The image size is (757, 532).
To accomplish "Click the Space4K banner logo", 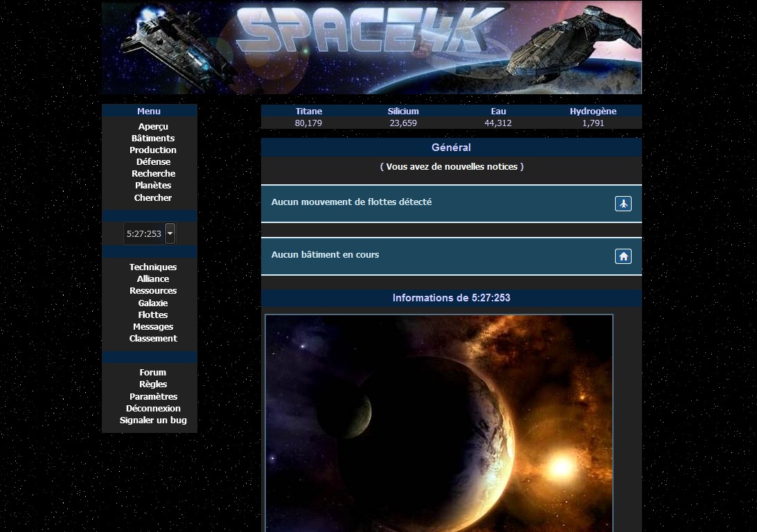I will pyautogui.click(x=371, y=47).
